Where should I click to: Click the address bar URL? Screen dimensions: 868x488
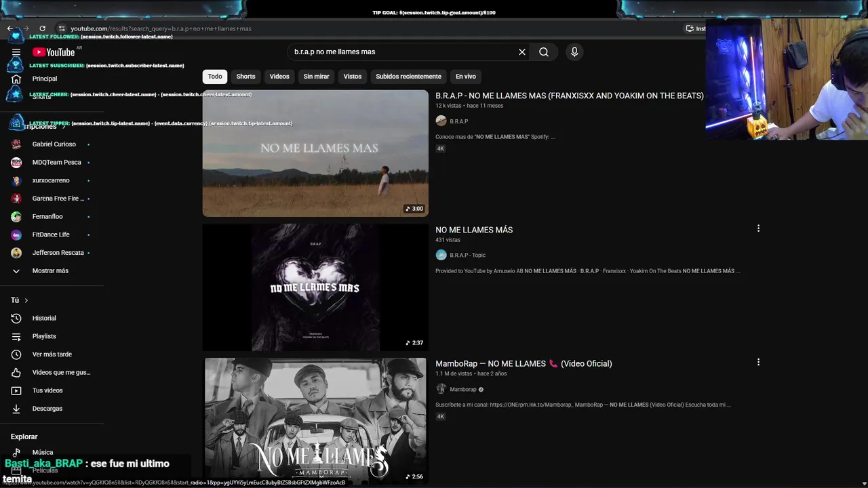161,28
